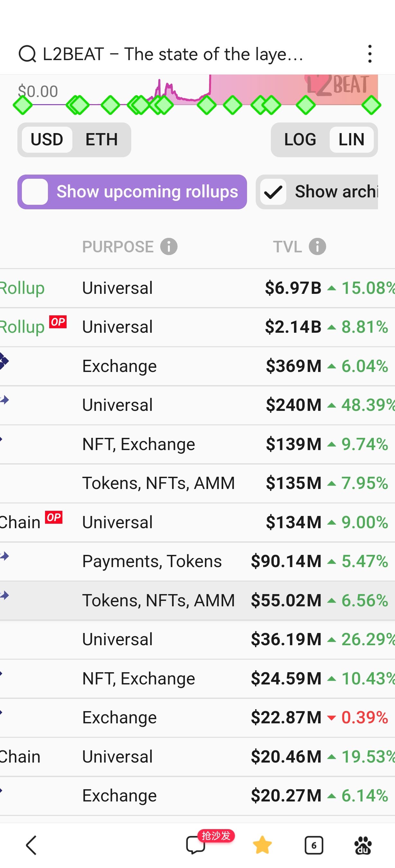Tap the page title address field
Screen dimensions: 395x868
coord(173,54)
